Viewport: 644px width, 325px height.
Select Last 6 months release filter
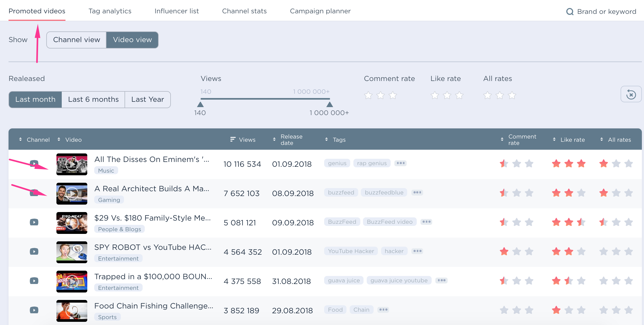point(93,100)
